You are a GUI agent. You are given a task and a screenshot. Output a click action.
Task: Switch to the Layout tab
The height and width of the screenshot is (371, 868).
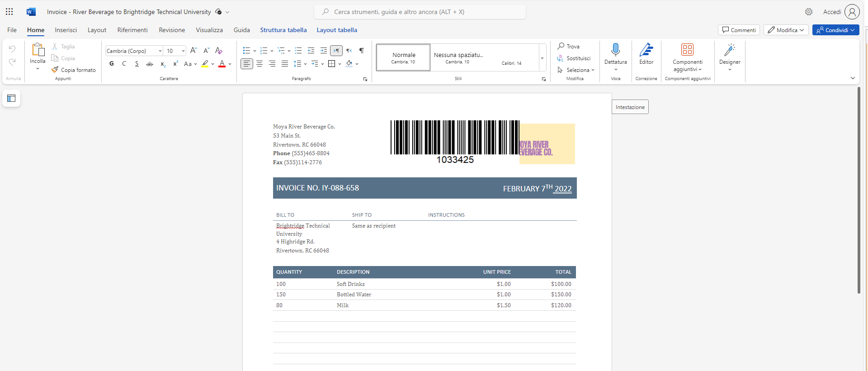tap(97, 30)
